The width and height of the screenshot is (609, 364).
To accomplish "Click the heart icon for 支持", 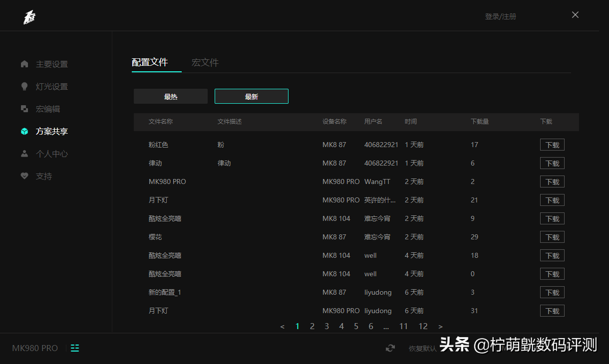I will [24, 176].
